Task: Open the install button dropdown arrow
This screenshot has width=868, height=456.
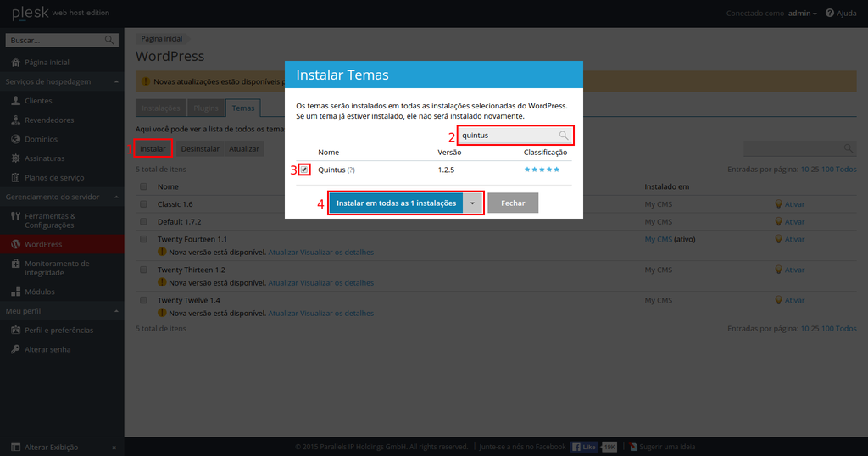Action: [x=473, y=203]
